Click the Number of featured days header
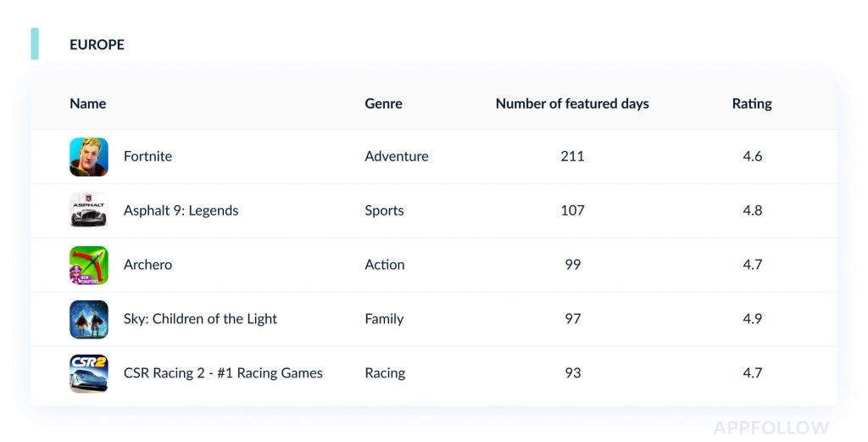The width and height of the screenshot is (868, 442). tap(572, 104)
